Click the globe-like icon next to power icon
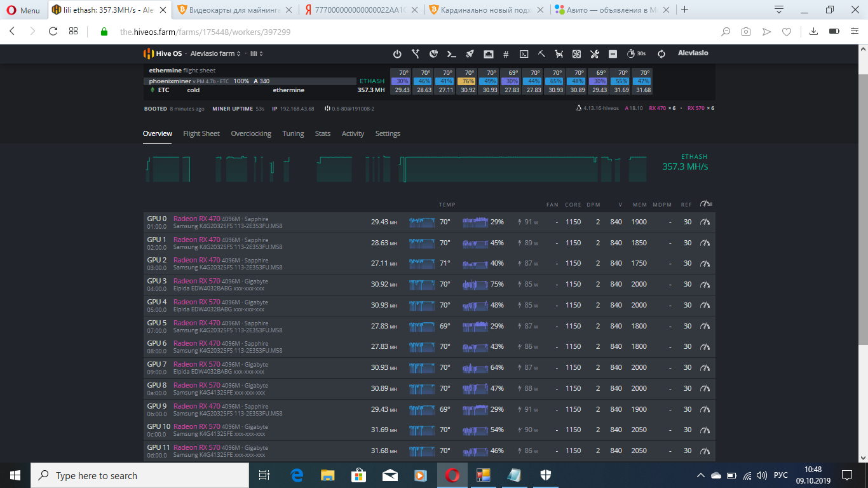 pos(434,54)
